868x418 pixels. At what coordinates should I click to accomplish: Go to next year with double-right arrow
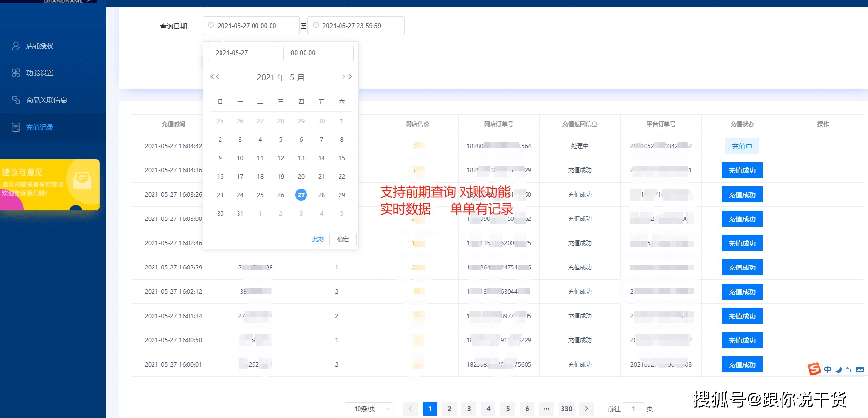tap(350, 77)
